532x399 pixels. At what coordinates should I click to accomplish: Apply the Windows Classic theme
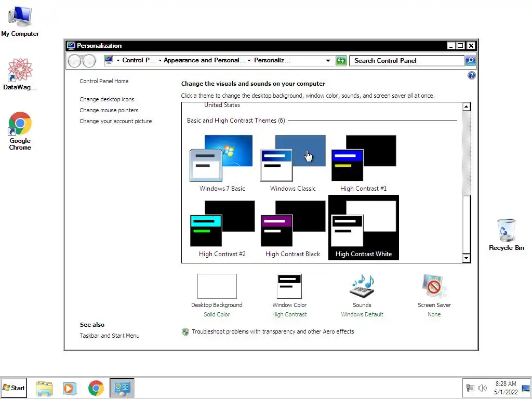click(293, 164)
